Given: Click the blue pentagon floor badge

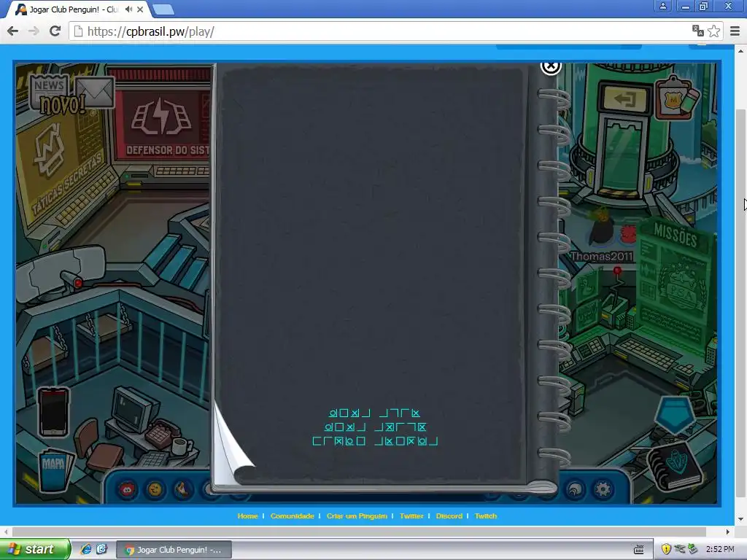Looking at the screenshot, I should coord(675,414).
